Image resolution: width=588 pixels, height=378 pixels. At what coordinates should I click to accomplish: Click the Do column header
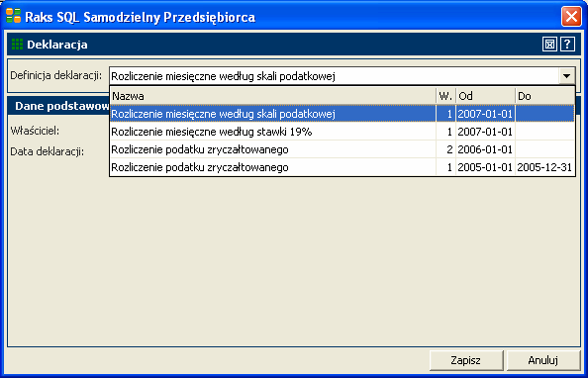click(544, 96)
